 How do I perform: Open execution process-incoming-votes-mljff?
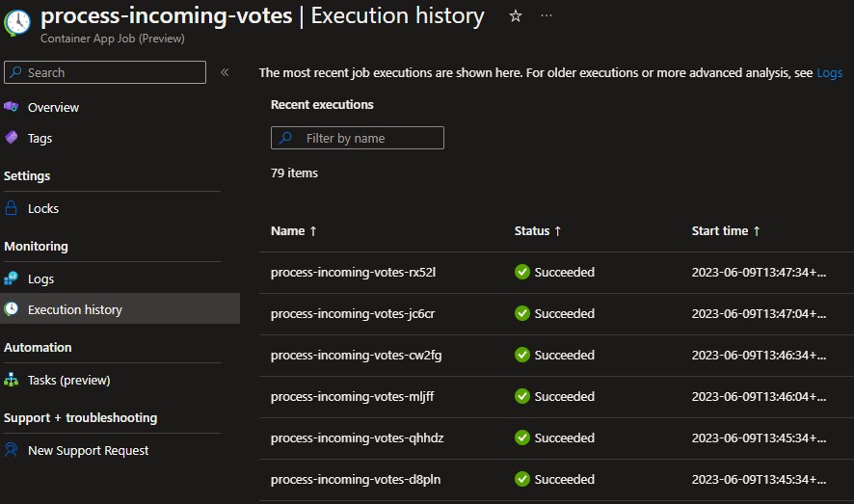pos(352,396)
